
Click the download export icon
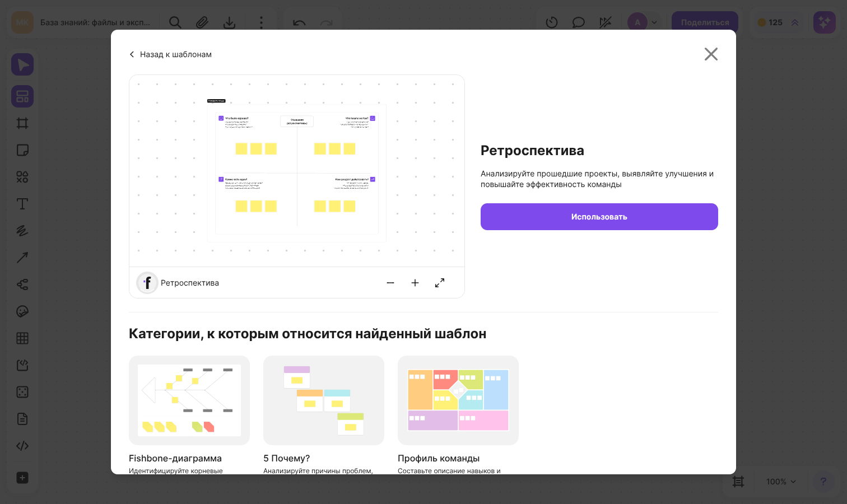[x=229, y=22]
